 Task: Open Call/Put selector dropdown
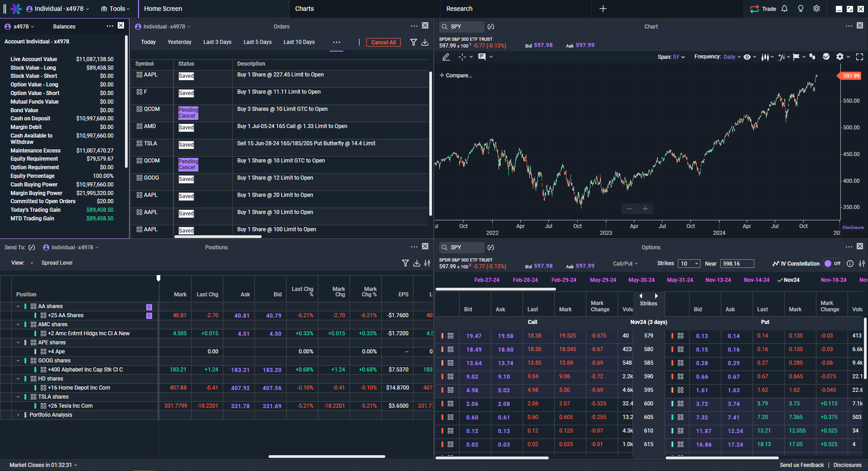625,263
